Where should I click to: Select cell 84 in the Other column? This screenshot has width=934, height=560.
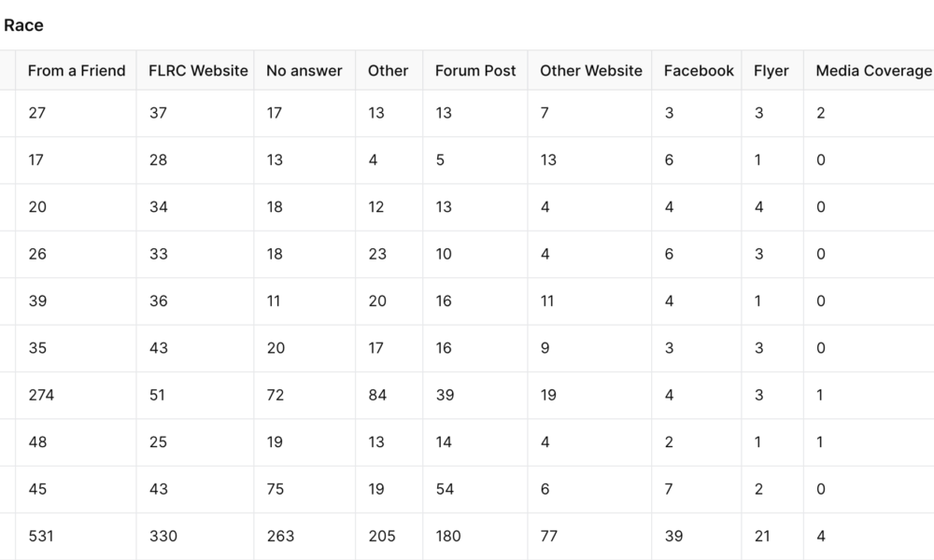point(377,395)
